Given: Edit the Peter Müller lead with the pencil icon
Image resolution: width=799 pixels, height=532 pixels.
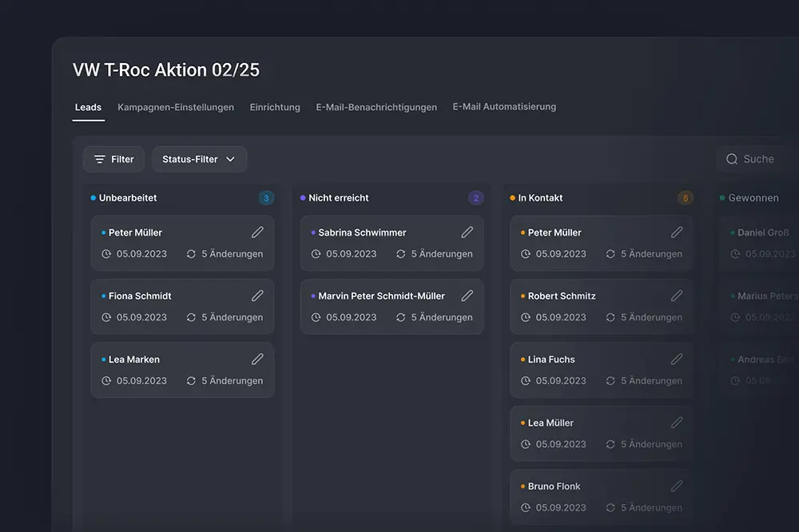Looking at the screenshot, I should (x=257, y=232).
